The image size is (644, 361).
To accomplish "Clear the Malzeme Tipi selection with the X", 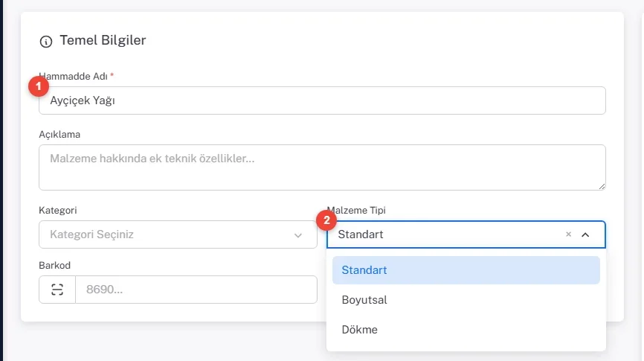I will click(x=568, y=234).
